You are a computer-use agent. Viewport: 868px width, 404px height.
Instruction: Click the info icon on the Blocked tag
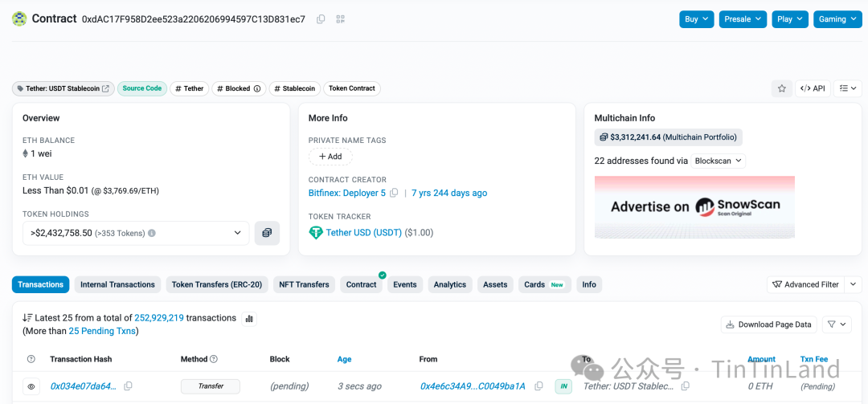point(257,88)
